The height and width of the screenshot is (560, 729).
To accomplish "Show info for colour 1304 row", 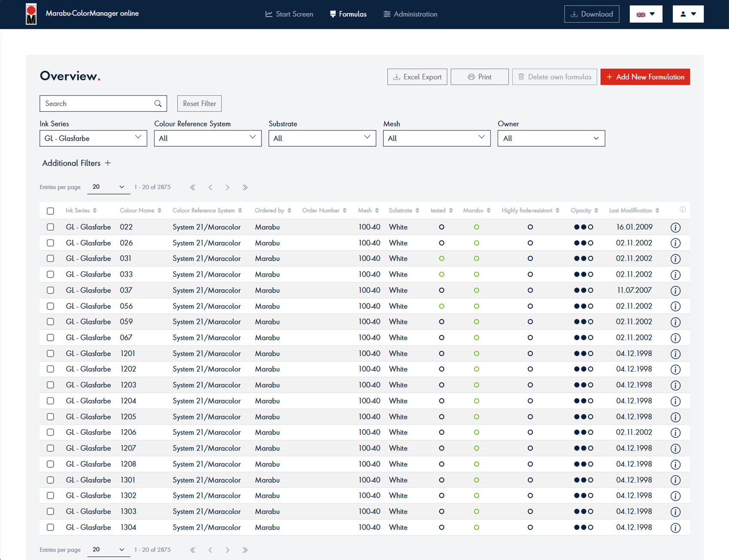I will point(675,528).
